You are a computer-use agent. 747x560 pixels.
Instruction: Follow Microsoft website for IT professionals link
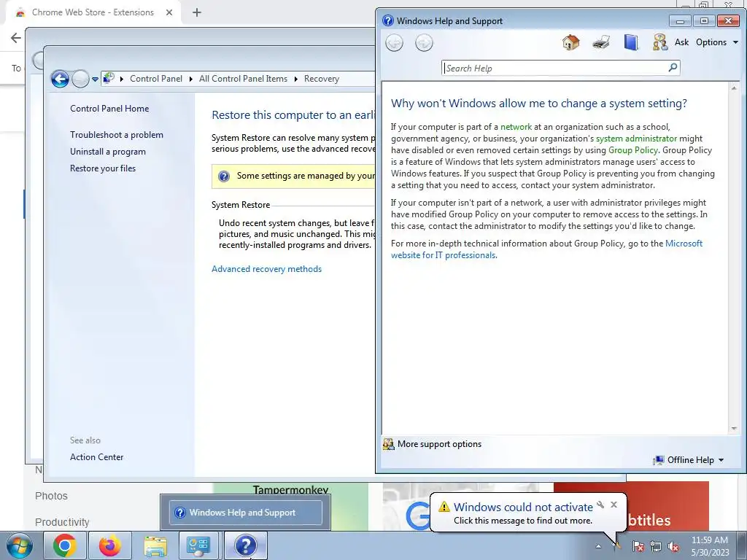coord(546,249)
